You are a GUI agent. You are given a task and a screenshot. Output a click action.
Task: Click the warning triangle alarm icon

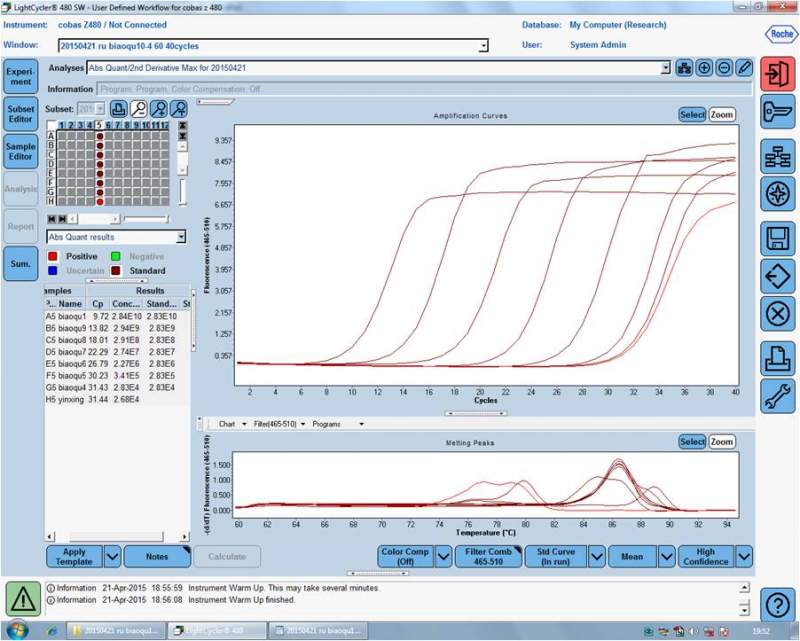tap(23, 599)
